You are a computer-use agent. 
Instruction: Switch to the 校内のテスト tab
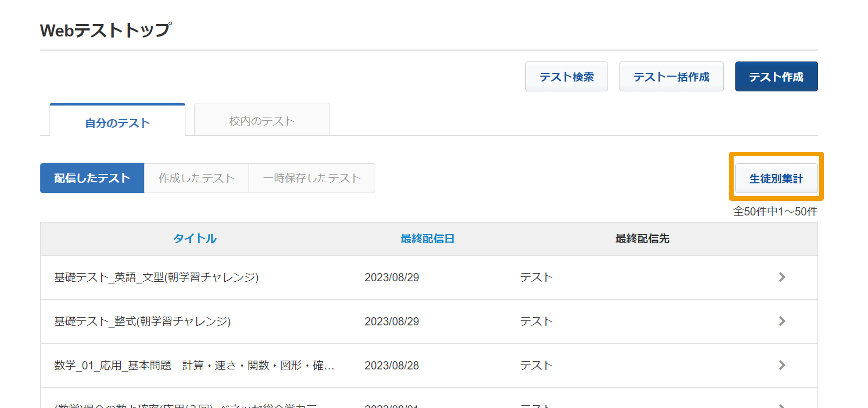[262, 121]
